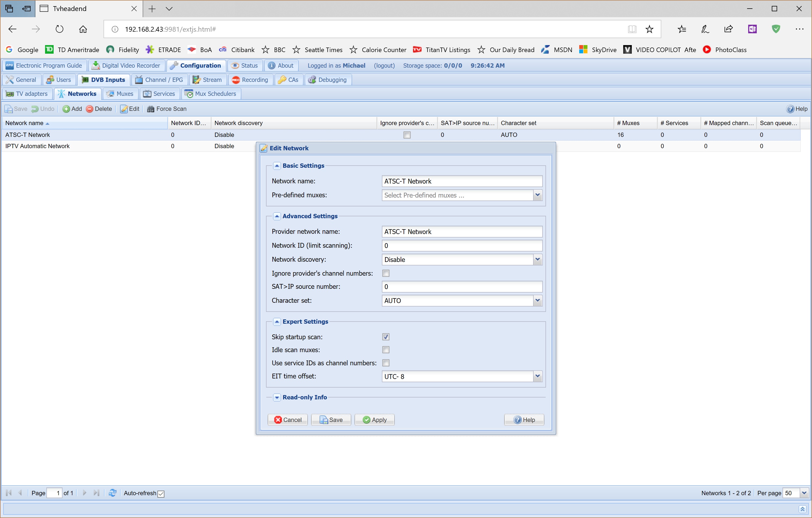Open the EIT time offset dropdown
The image size is (812, 518).
(537, 376)
